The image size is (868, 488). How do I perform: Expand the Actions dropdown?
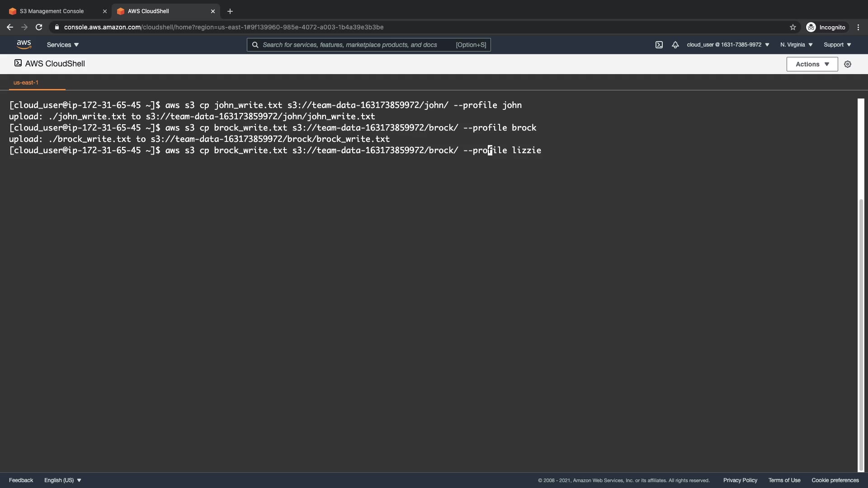812,64
